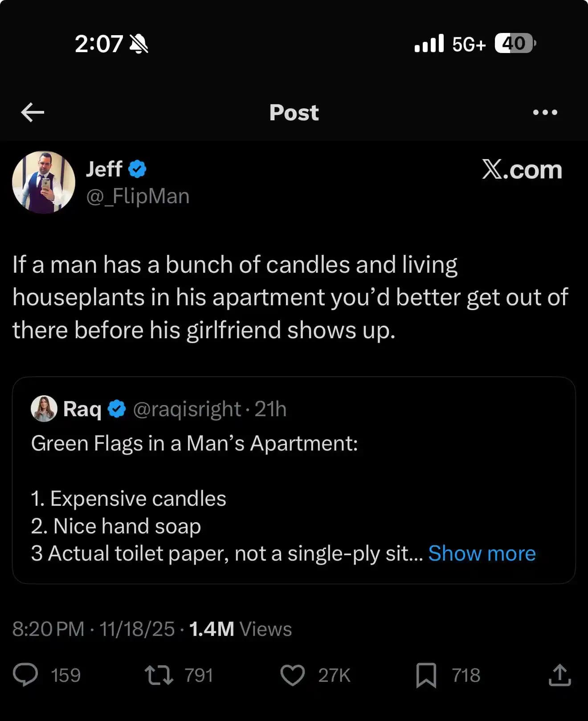Tap the back arrow icon
The height and width of the screenshot is (721, 588).
pyautogui.click(x=33, y=112)
